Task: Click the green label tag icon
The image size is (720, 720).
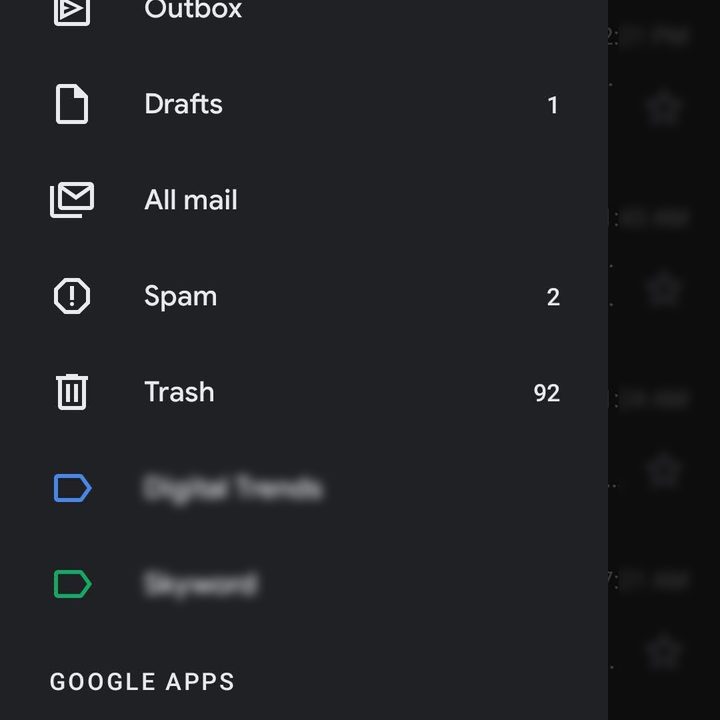Action: [72, 584]
